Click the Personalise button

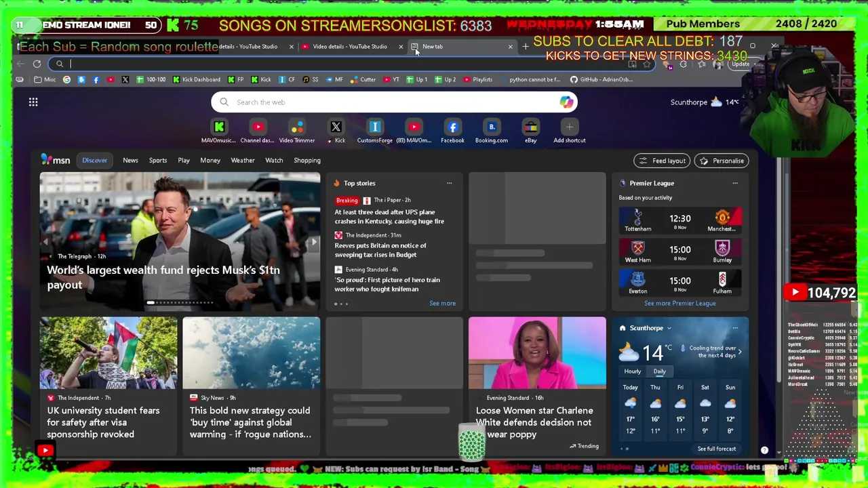coord(722,161)
